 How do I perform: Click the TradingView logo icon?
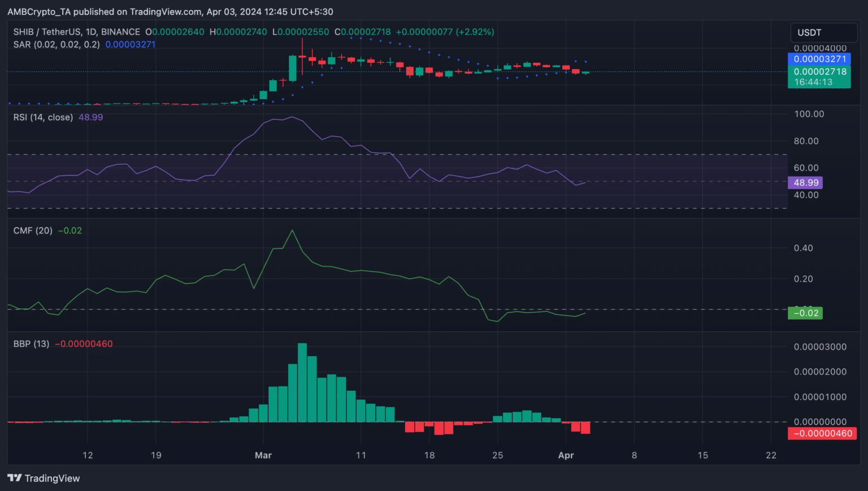(x=15, y=478)
